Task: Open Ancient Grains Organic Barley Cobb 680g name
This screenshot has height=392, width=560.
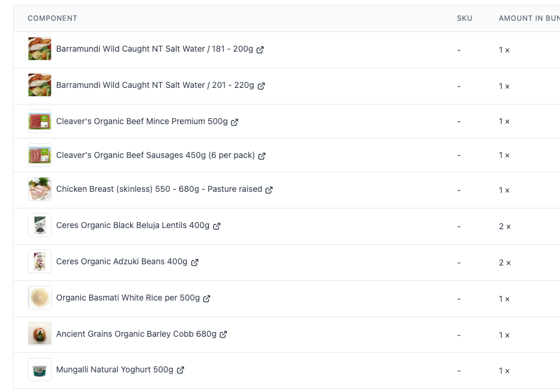Action: pyautogui.click(x=136, y=334)
